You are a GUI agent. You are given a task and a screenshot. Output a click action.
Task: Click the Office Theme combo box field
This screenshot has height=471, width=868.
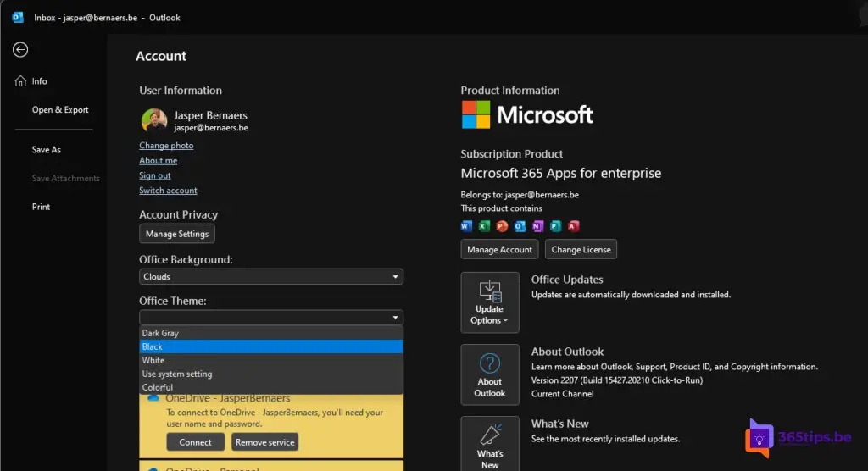point(271,318)
